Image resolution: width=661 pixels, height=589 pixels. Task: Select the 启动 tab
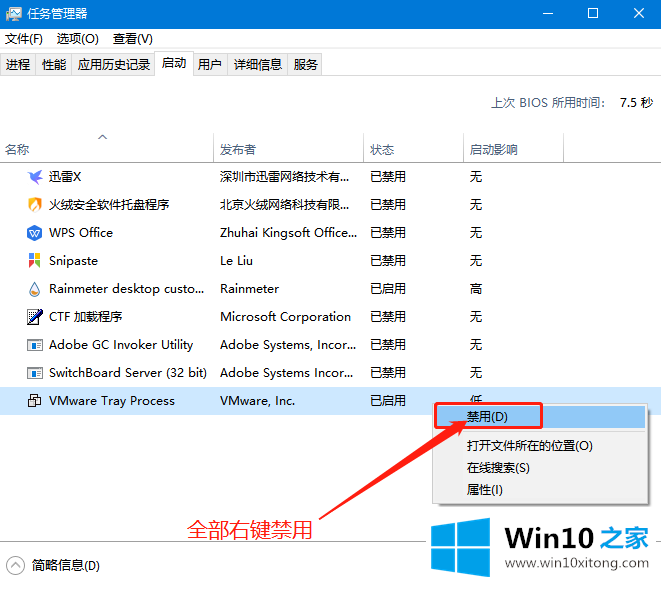click(x=174, y=63)
